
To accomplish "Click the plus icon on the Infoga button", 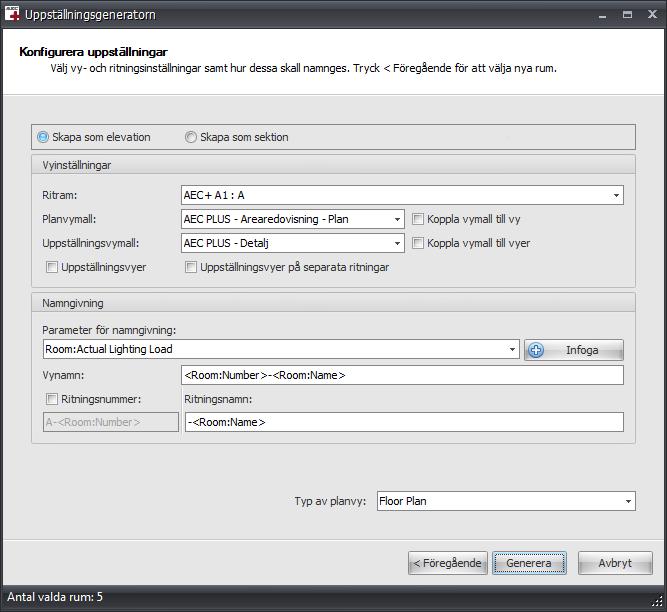I will tap(536, 350).
